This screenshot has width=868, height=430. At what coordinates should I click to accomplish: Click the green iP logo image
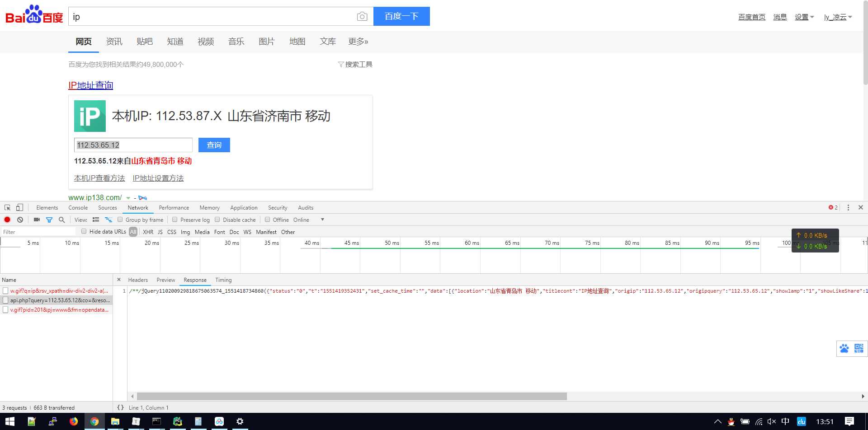point(90,116)
